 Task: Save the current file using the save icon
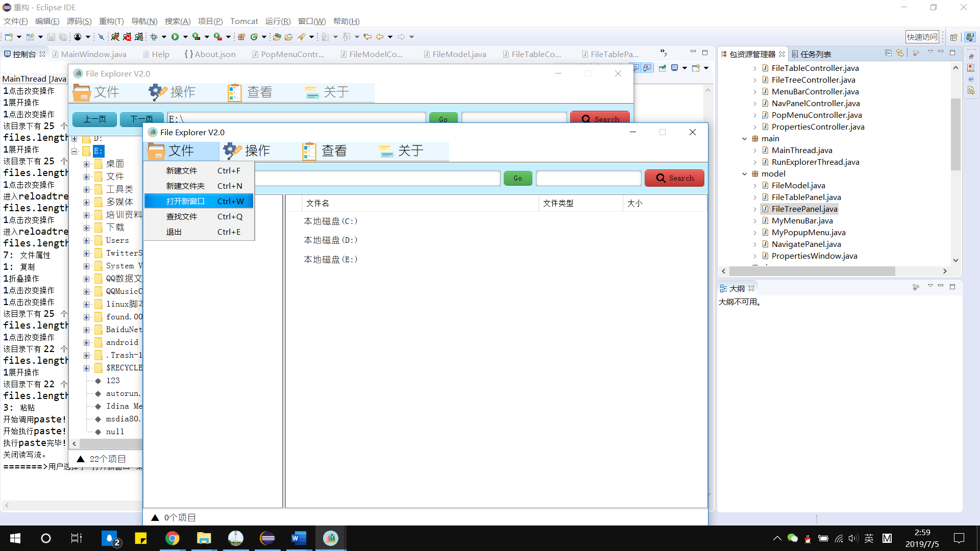tap(51, 37)
